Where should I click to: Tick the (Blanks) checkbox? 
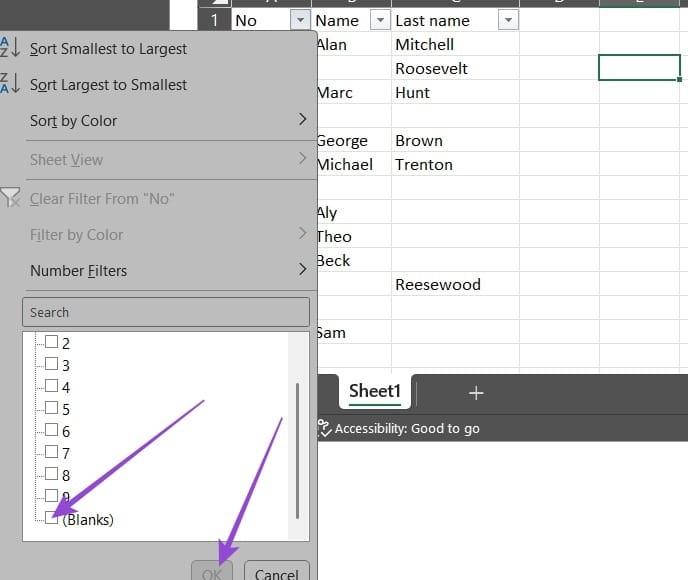51,518
